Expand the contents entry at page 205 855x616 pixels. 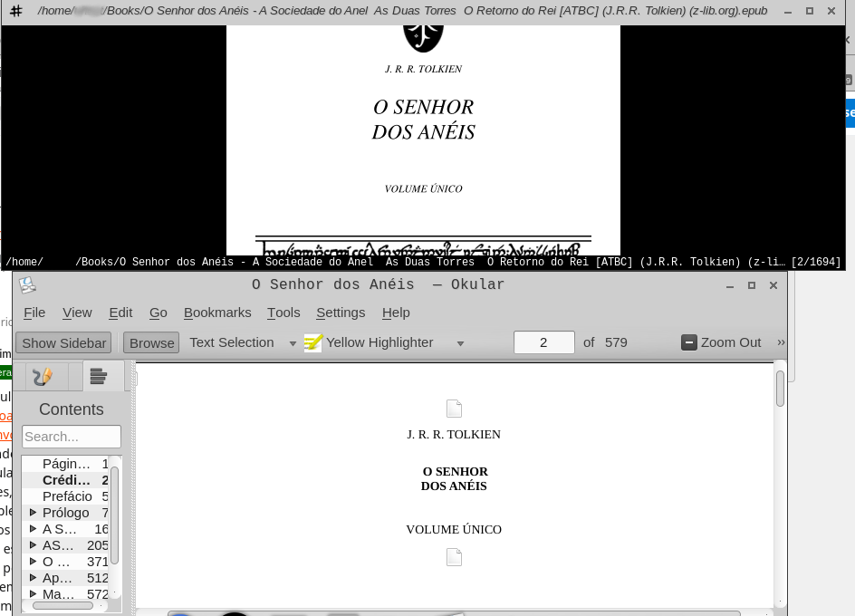click(33, 545)
